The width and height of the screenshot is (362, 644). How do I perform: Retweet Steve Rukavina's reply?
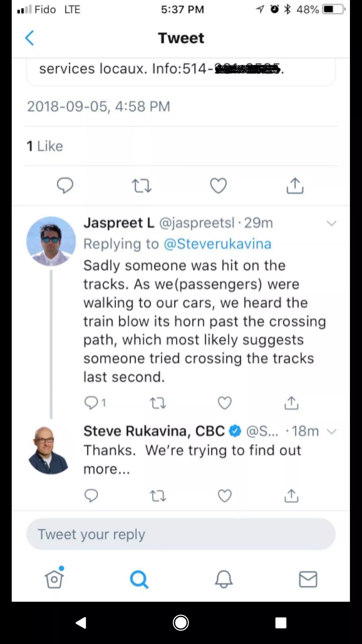(x=158, y=496)
